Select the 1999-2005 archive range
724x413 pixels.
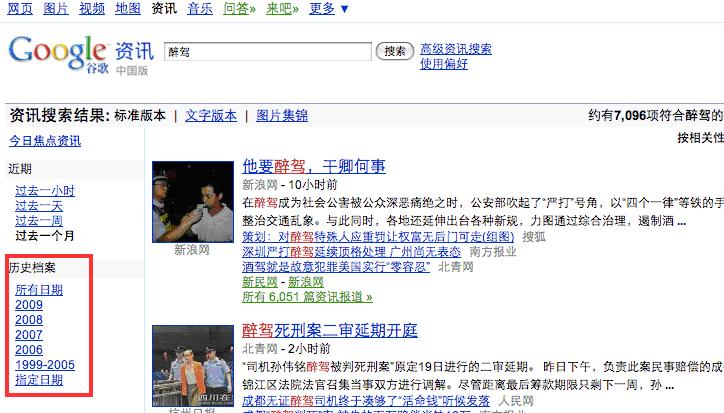coord(45,364)
